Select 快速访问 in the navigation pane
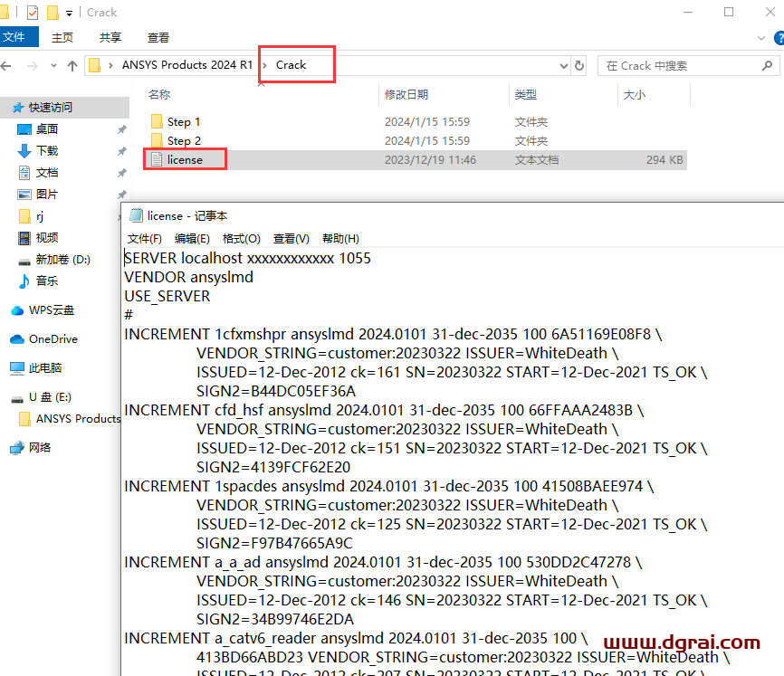Image resolution: width=784 pixels, height=676 pixels. pos(50,108)
